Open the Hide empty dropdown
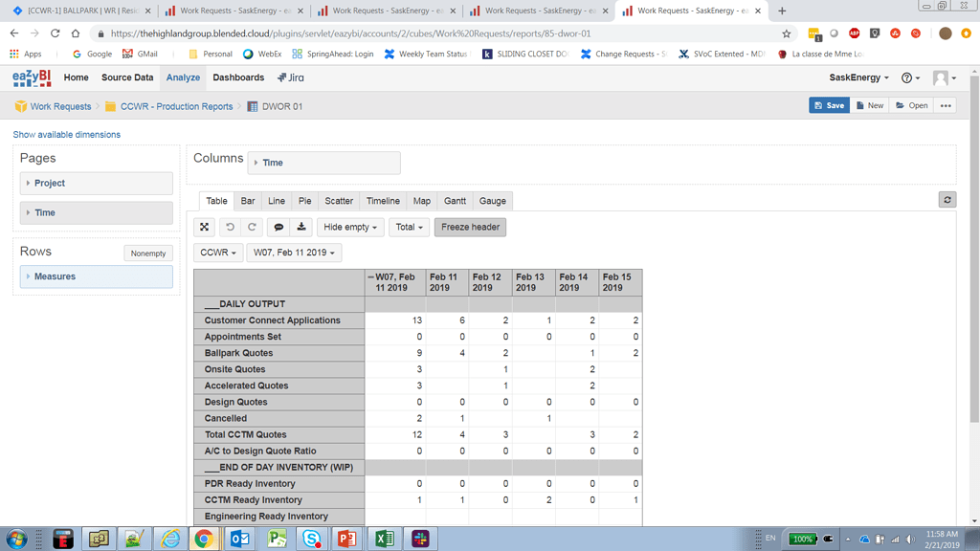 tap(350, 227)
